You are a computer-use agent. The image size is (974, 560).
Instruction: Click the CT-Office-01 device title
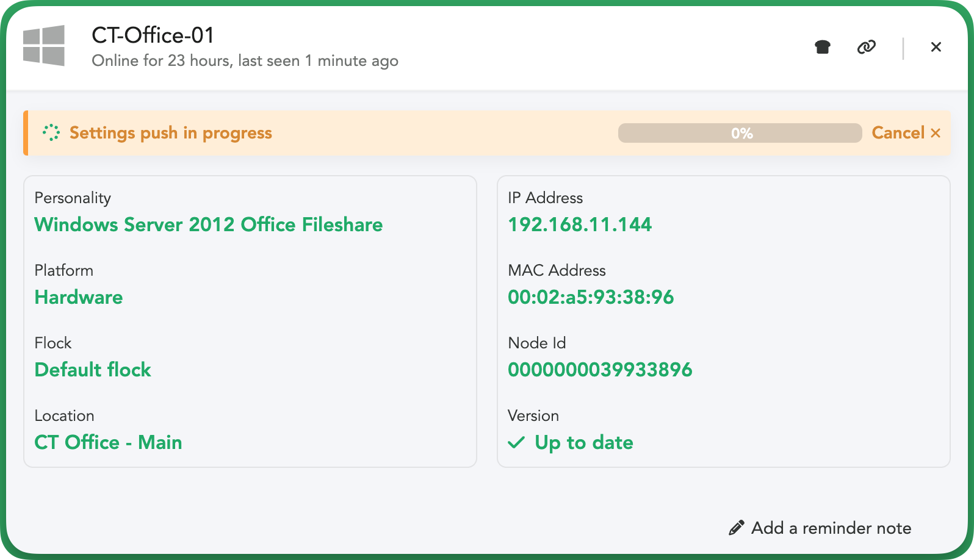[x=153, y=35]
